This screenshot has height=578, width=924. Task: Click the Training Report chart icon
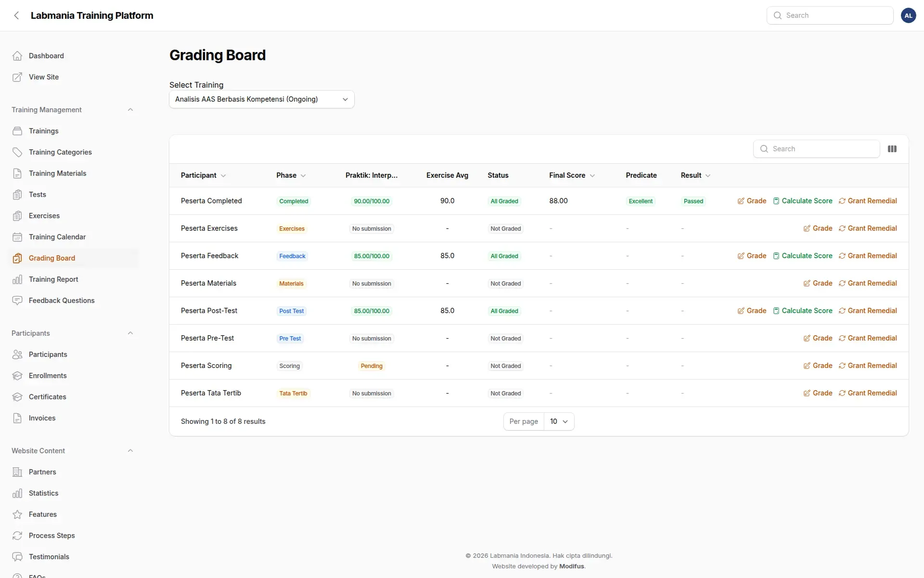pos(17,279)
